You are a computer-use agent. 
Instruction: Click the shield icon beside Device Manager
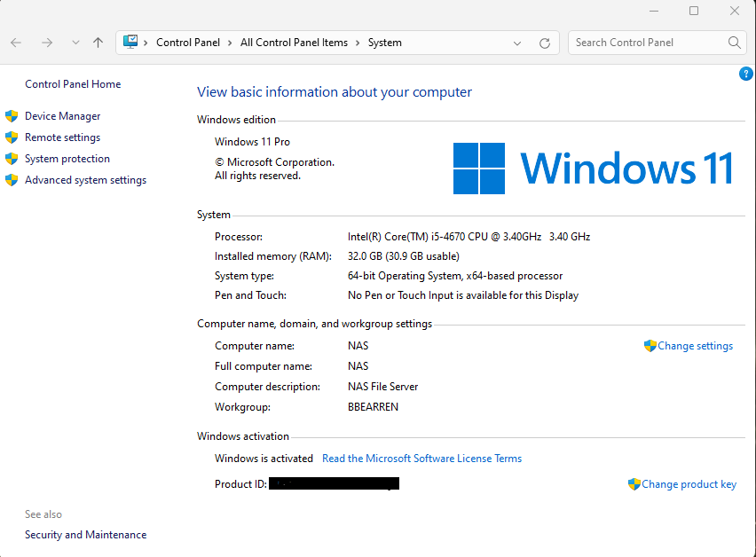(x=12, y=116)
